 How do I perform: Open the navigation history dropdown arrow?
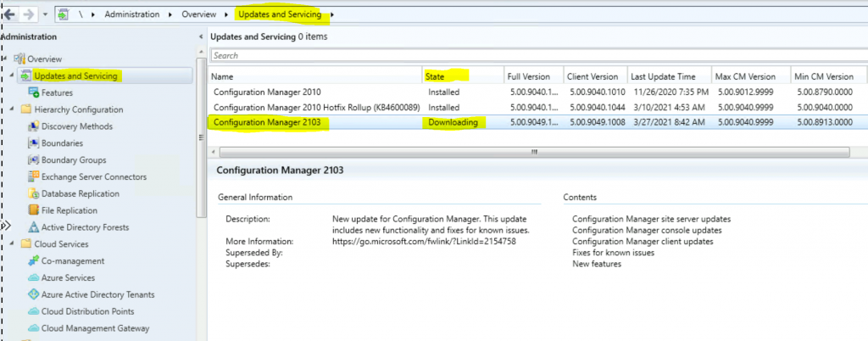click(45, 14)
